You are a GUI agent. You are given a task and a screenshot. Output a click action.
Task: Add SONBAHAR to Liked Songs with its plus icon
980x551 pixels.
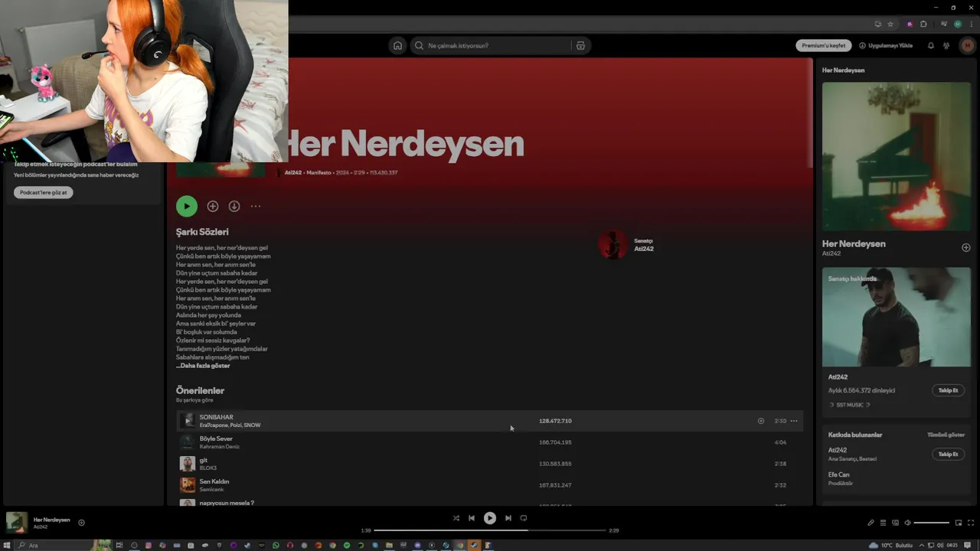760,421
